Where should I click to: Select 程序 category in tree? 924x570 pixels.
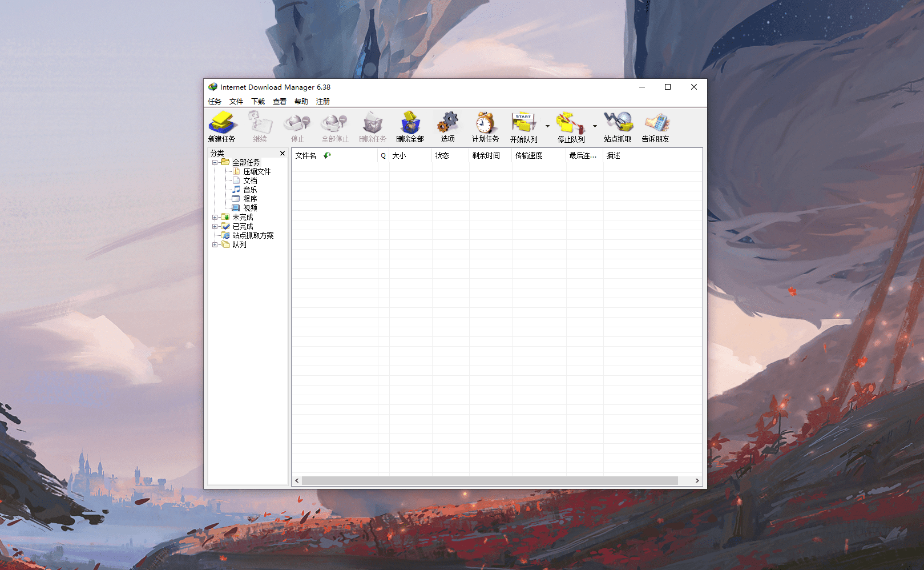click(250, 199)
